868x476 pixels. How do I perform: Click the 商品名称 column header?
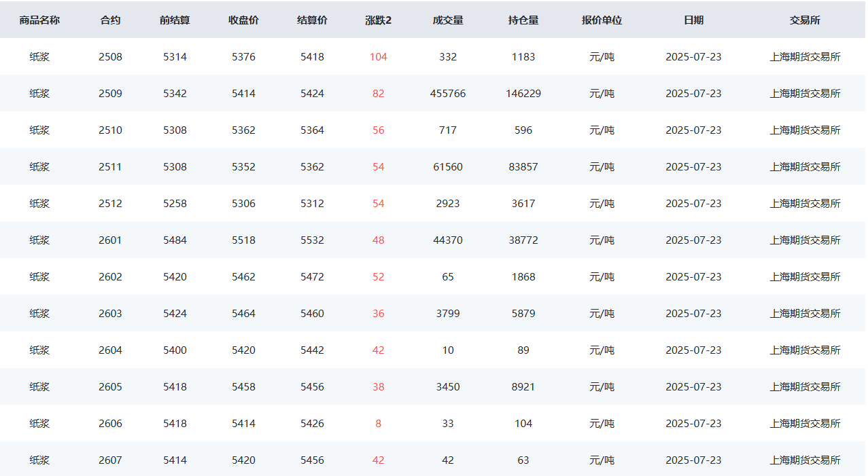[x=39, y=20]
